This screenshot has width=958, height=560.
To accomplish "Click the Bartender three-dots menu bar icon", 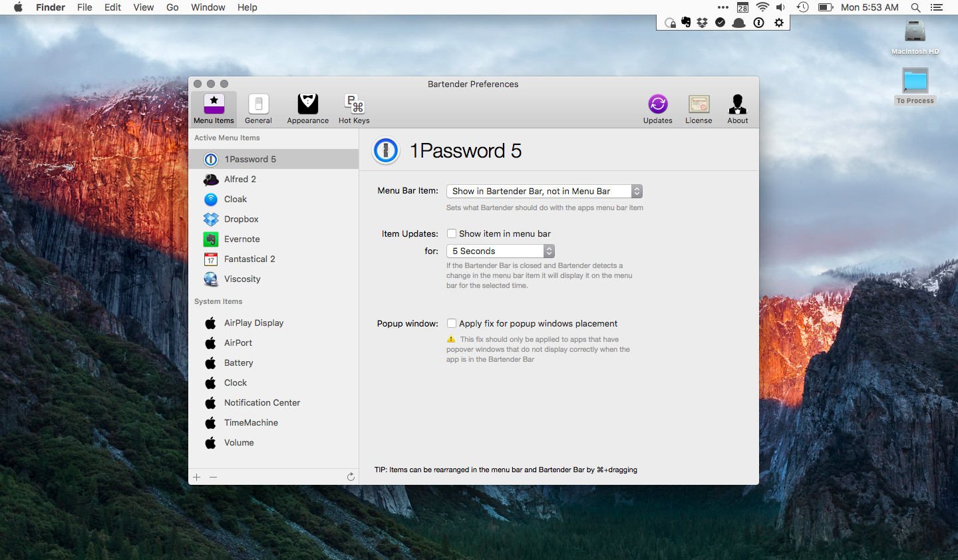I will tap(723, 7).
